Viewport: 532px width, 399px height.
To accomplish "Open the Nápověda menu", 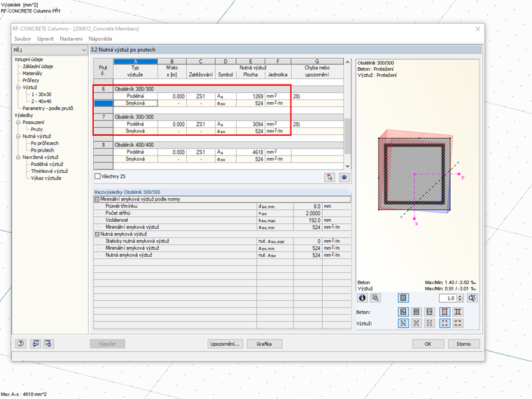I will [100, 38].
